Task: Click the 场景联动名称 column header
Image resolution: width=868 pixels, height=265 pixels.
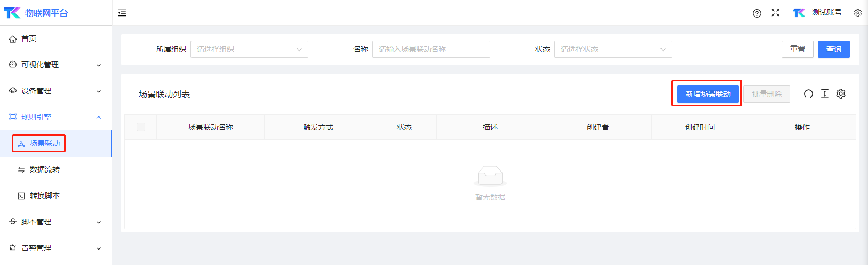Action: coord(211,127)
